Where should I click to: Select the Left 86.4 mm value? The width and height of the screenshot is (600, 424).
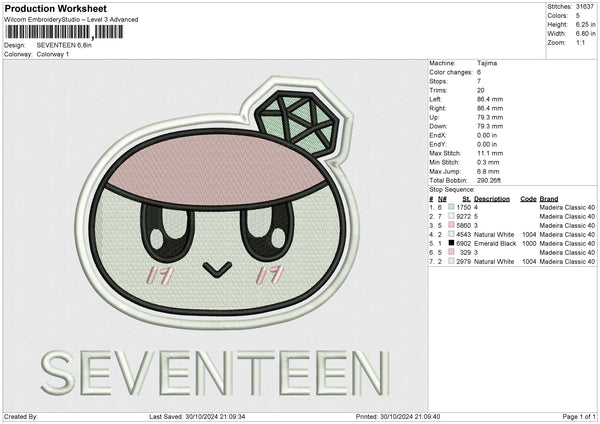490,99
